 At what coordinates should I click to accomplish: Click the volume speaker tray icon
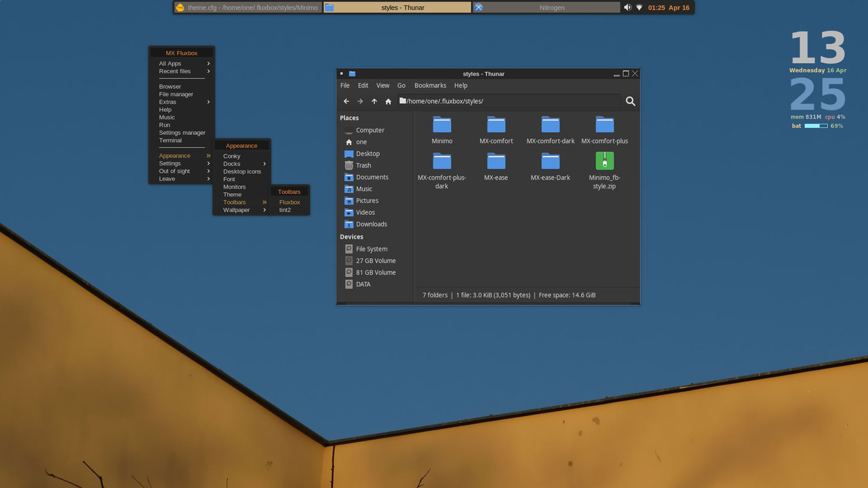click(627, 7)
